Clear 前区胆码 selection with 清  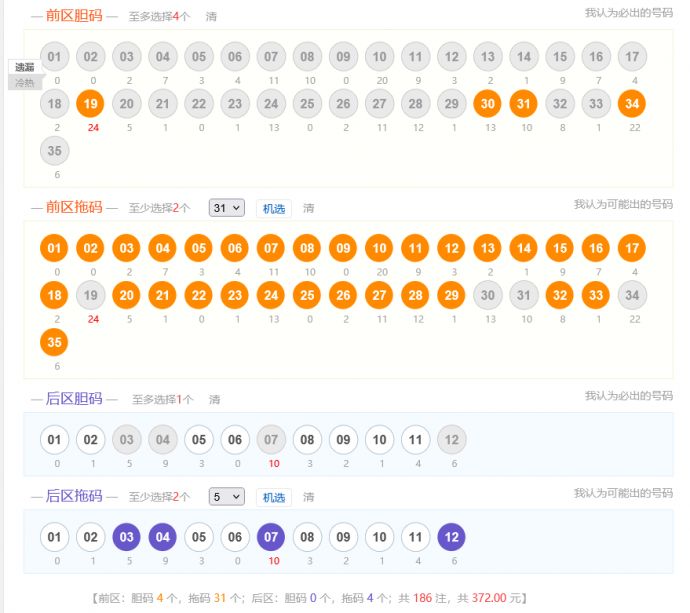211,17
